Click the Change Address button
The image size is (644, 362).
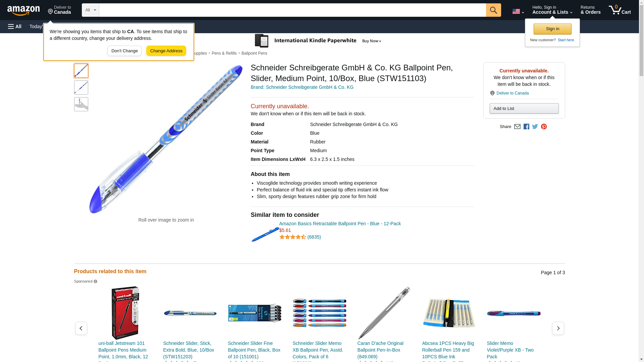[x=166, y=51]
